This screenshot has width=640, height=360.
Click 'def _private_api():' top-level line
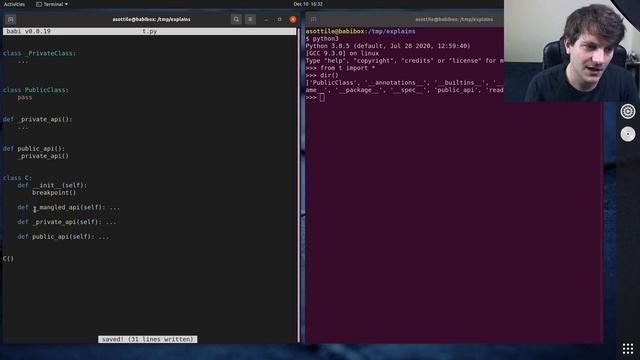pyautogui.click(x=38, y=119)
